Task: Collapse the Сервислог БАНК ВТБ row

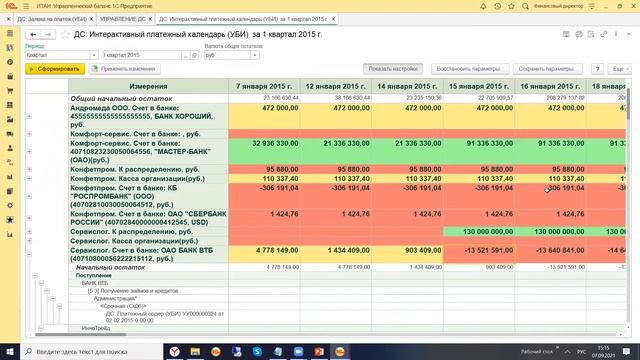Action: tap(29, 254)
